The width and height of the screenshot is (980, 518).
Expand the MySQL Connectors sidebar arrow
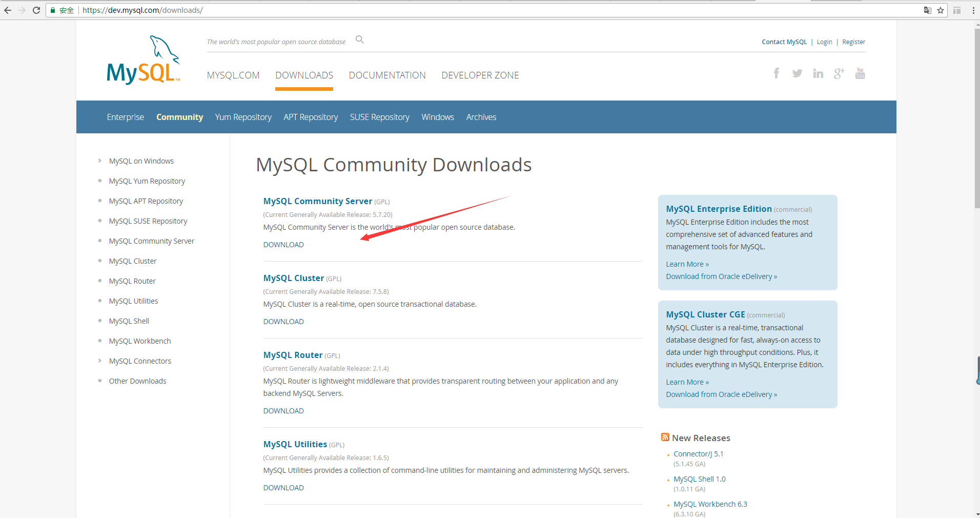point(100,361)
